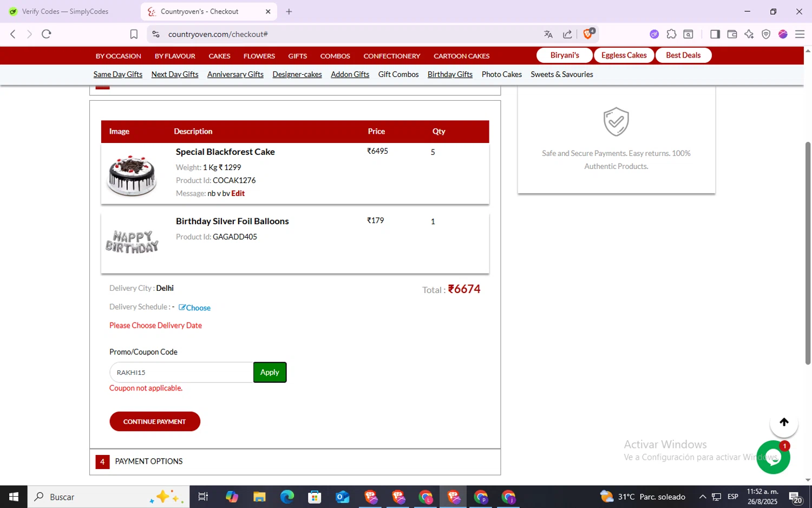Open Next Day Gifts link
Image resolution: width=812 pixels, height=508 pixels.
[x=175, y=74]
